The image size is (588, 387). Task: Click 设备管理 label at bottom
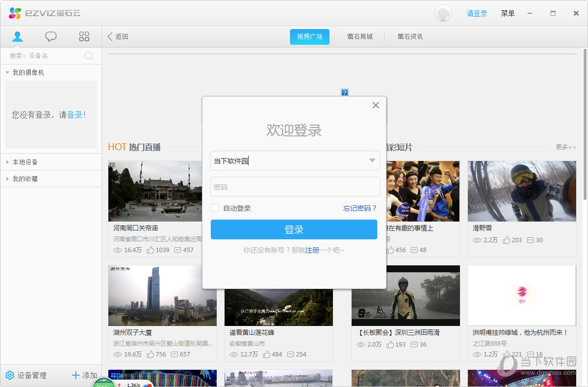coord(32,375)
